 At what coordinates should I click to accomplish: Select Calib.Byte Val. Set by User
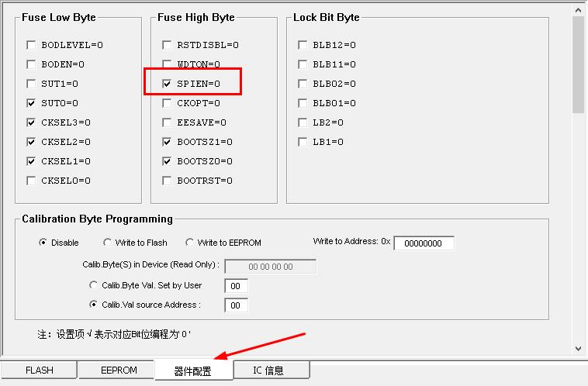[x=95, y=285]
